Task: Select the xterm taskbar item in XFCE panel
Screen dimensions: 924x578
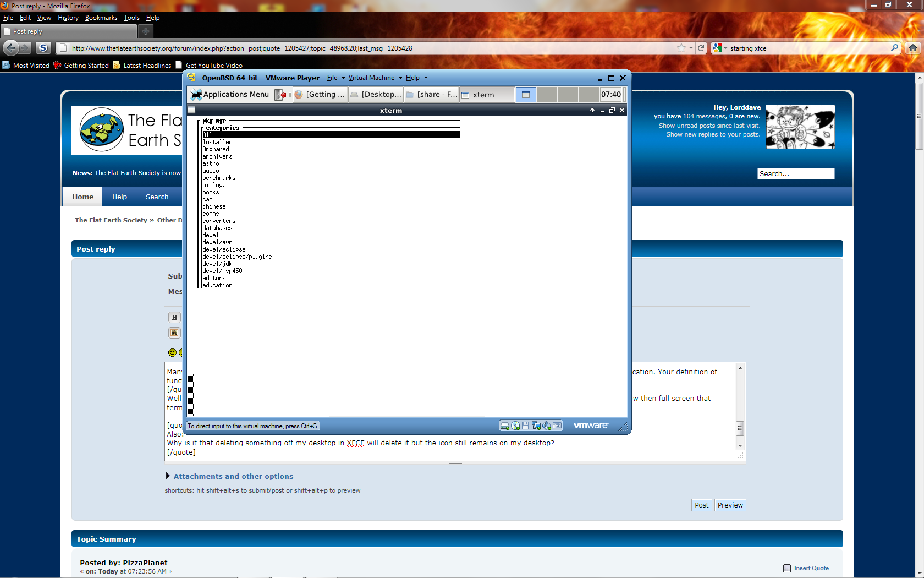Action: [487, 95]
